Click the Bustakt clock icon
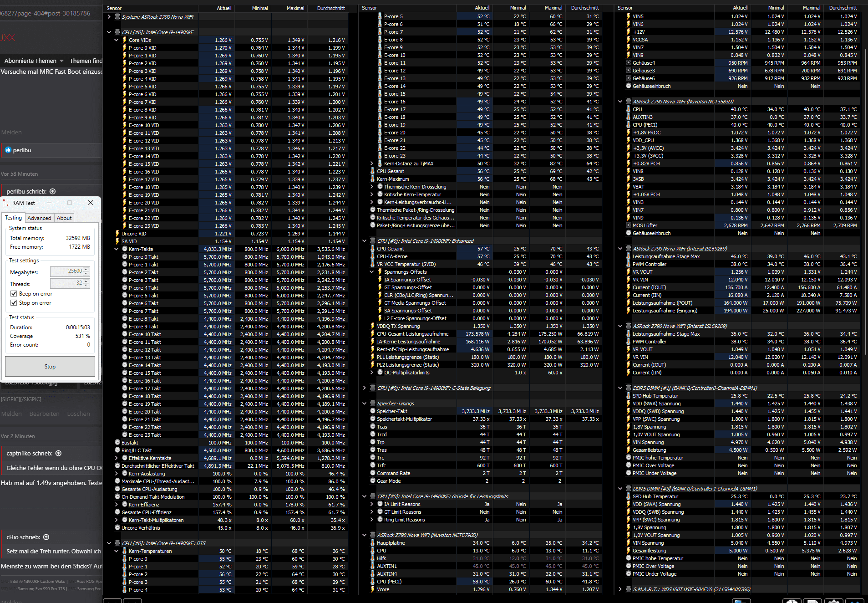 click(117, 443)
